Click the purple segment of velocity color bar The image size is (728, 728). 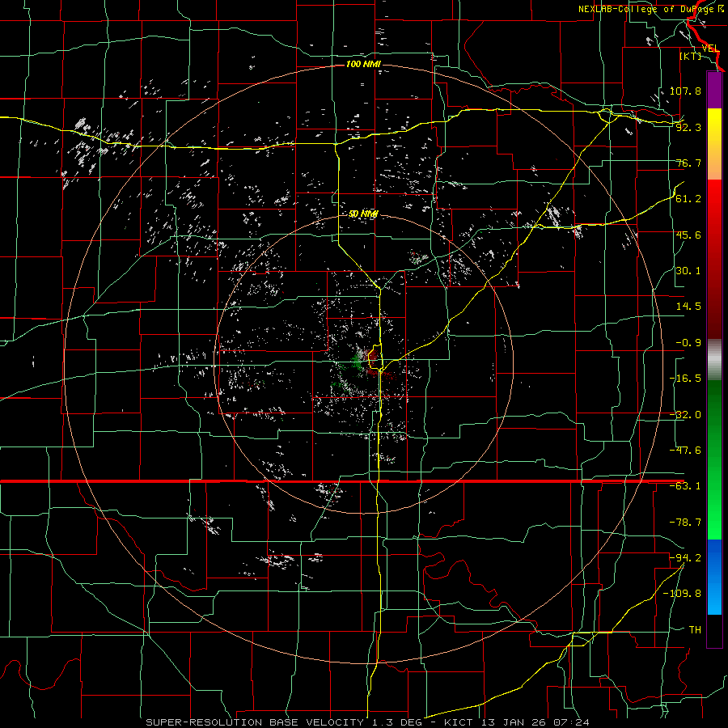point(714,90)
